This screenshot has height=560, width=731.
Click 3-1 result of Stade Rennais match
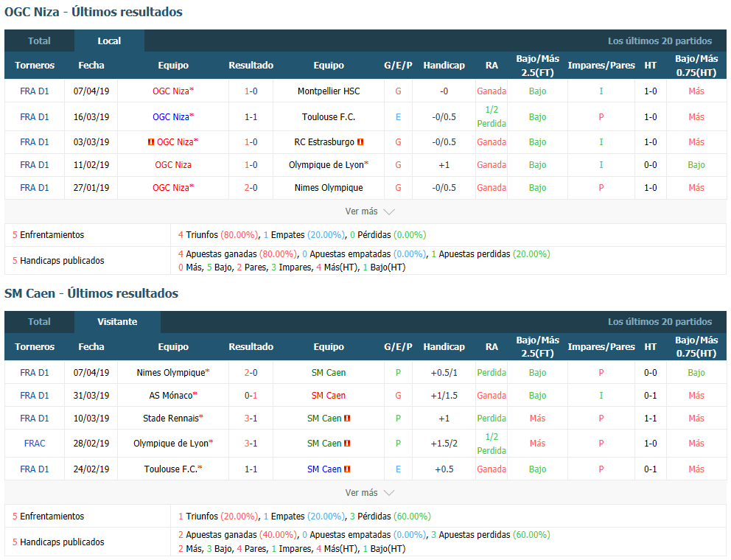click(x=251, y=419)
